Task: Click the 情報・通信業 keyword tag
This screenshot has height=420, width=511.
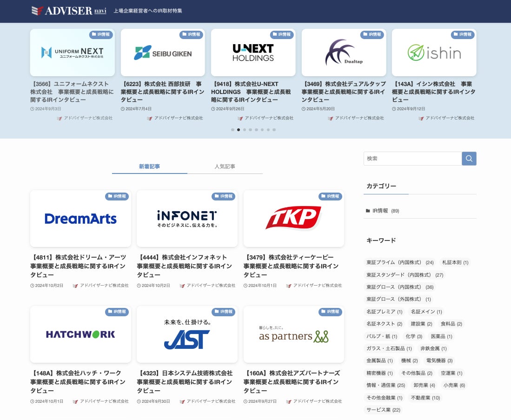Action: [385, 386]
